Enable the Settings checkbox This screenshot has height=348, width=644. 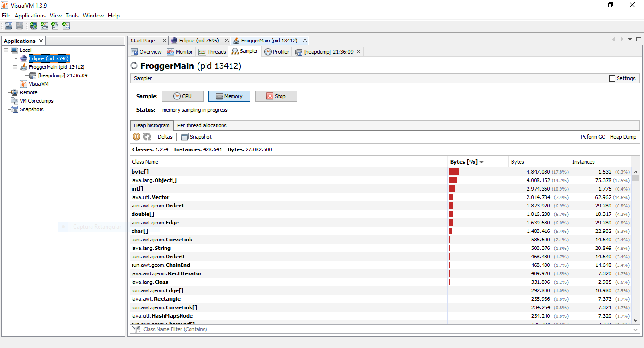(x=612, y=78)
